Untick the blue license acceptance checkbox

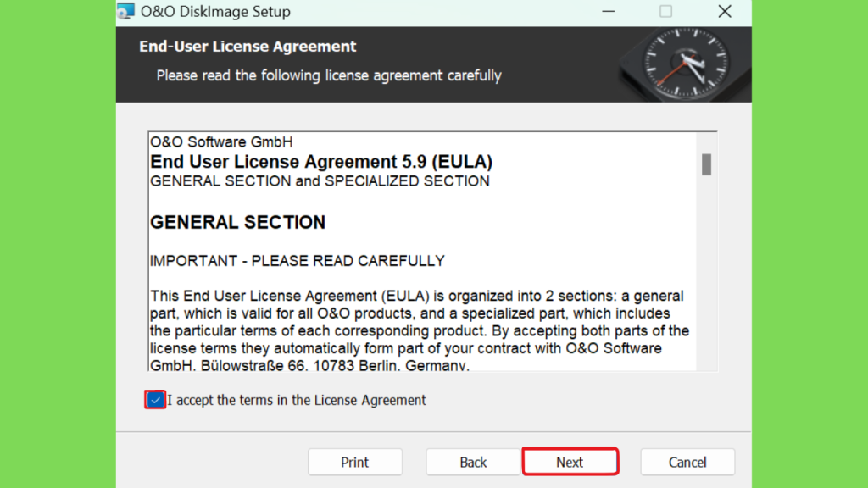pos(155,400)
